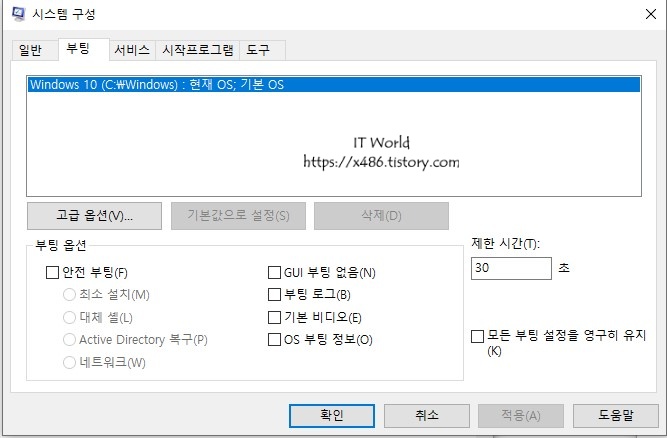Select the Windows 10 boot entry
This screenshot has width=667, height=438.
tap(334, 84)
